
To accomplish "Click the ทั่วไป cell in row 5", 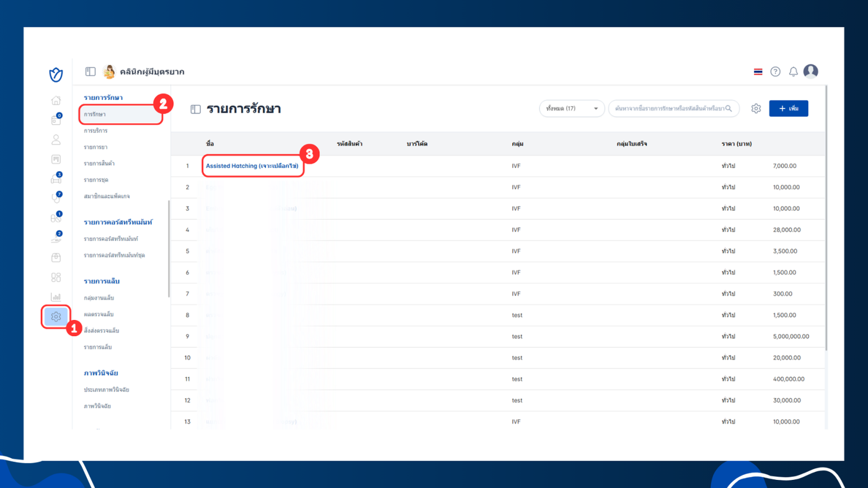I will click(x=728, y=251).
